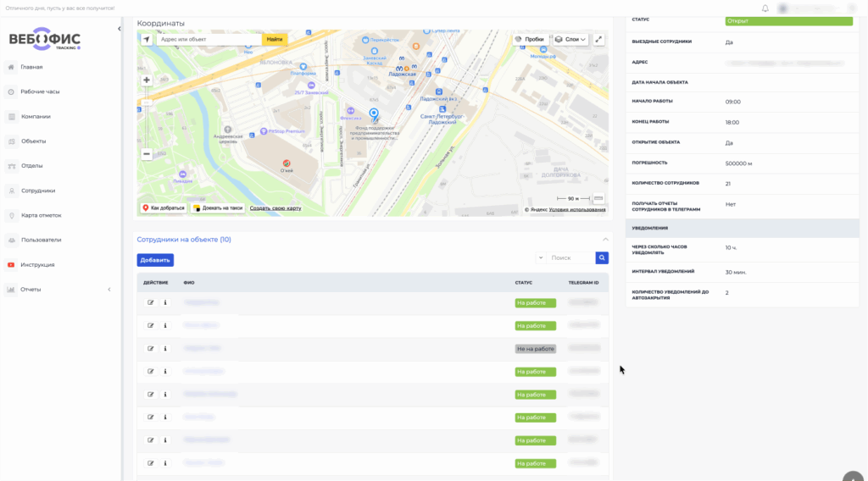868x481 pixels.
Task: Open info for the 'Не на работе' employee
Action: [165, 349]
